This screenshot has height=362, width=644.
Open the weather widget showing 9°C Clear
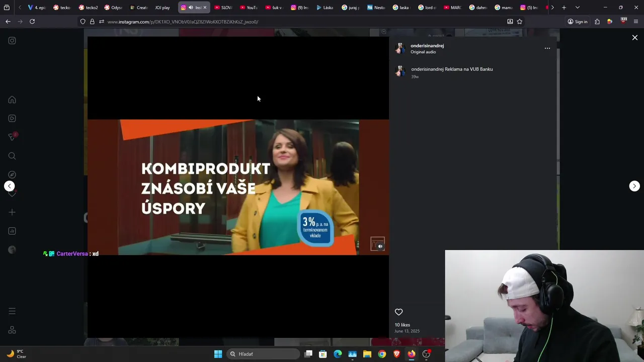(x=16, y=354)
